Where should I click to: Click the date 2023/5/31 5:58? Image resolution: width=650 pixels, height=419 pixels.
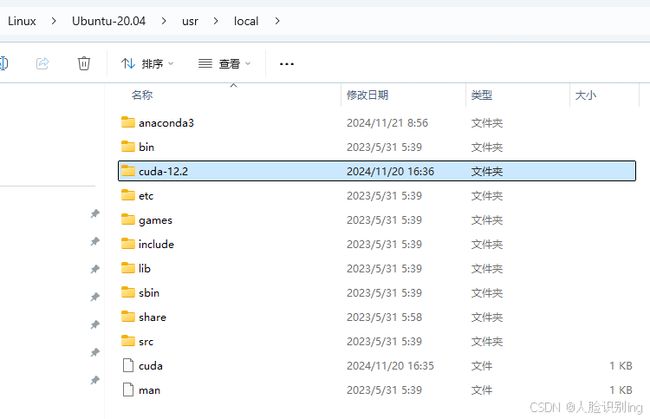pyautogui.click(x=384, y=317)
